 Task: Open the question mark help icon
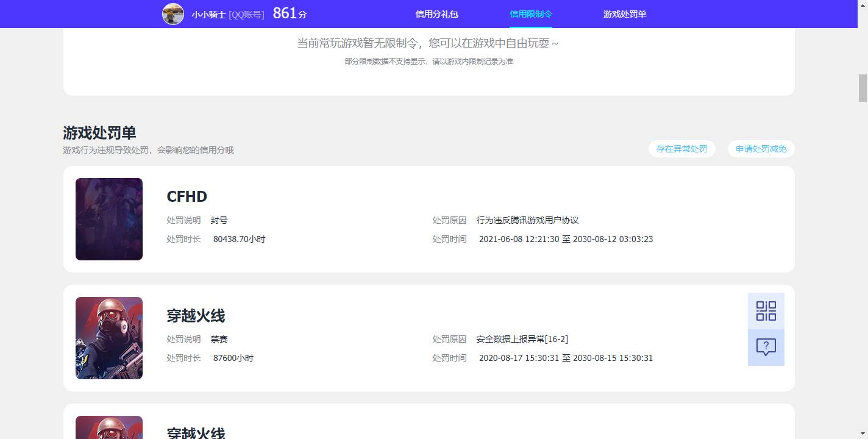[766, 348]
